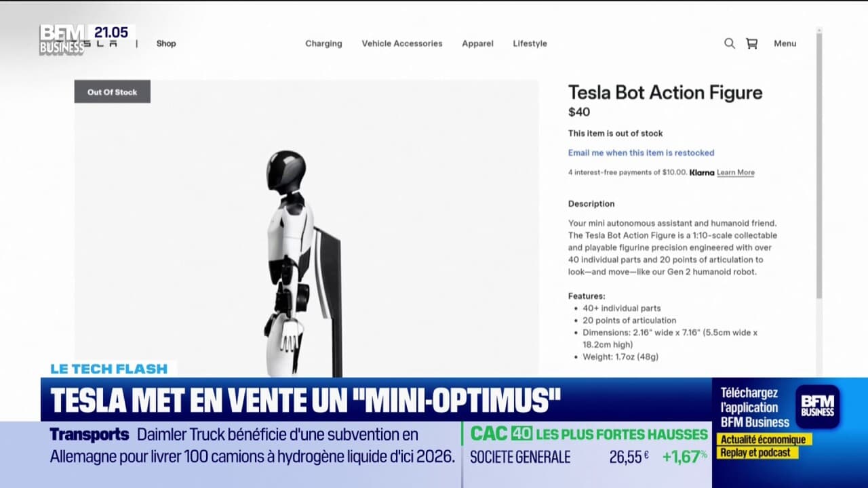Click the BFM Business app logo at bottom right
868x488 pixels.
coord(817,407)
